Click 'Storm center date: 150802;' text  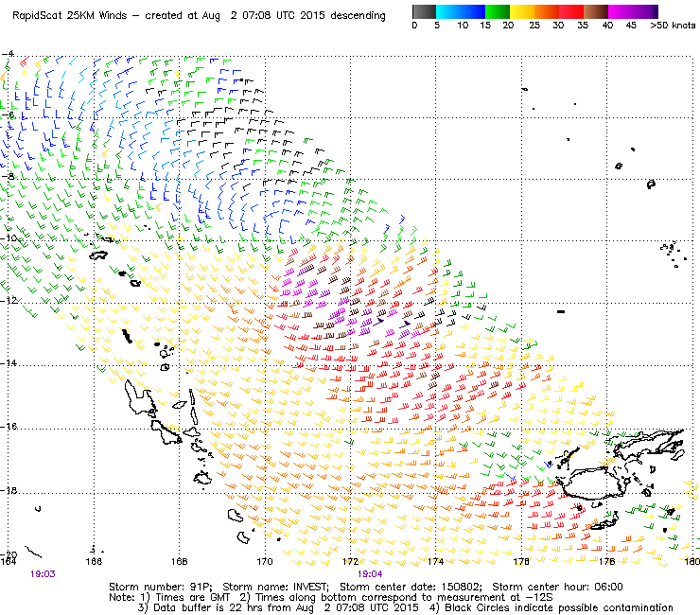pos(411,587)
